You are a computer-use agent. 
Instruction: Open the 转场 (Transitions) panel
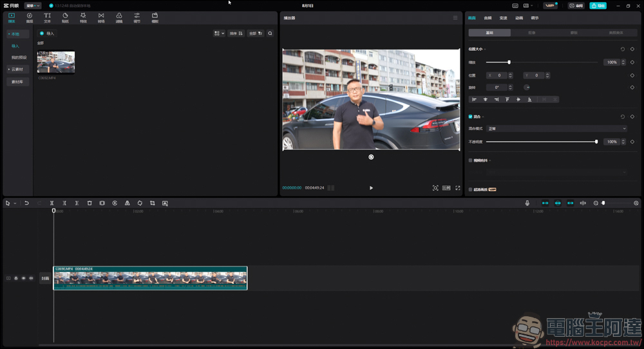(101, 17)
